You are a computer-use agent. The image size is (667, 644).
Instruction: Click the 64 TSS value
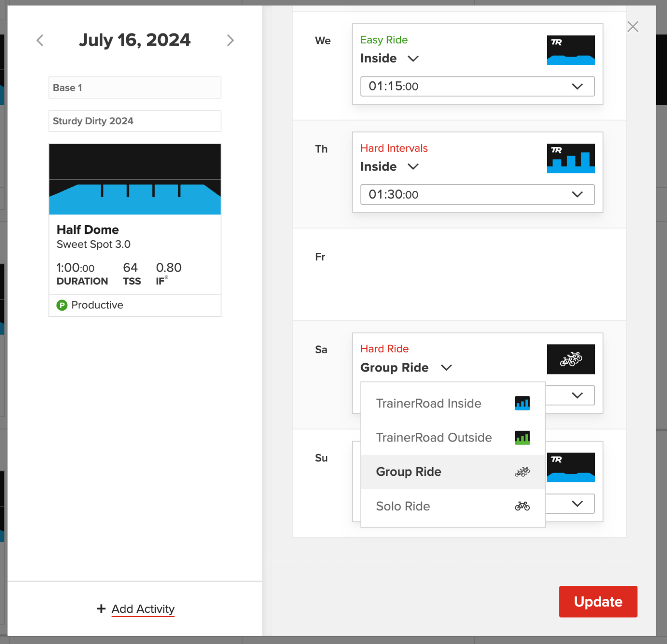point(130,268)
